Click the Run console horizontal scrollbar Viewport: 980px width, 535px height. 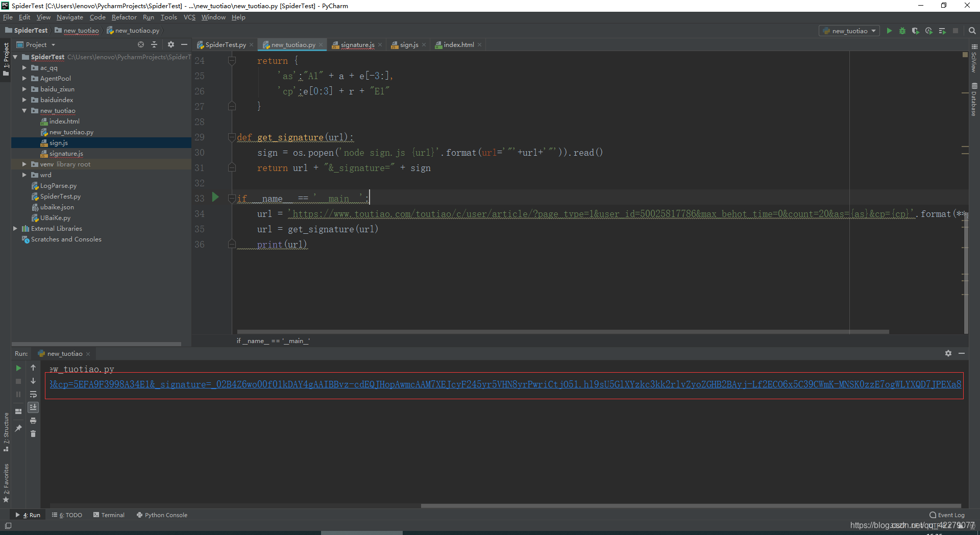691,506
